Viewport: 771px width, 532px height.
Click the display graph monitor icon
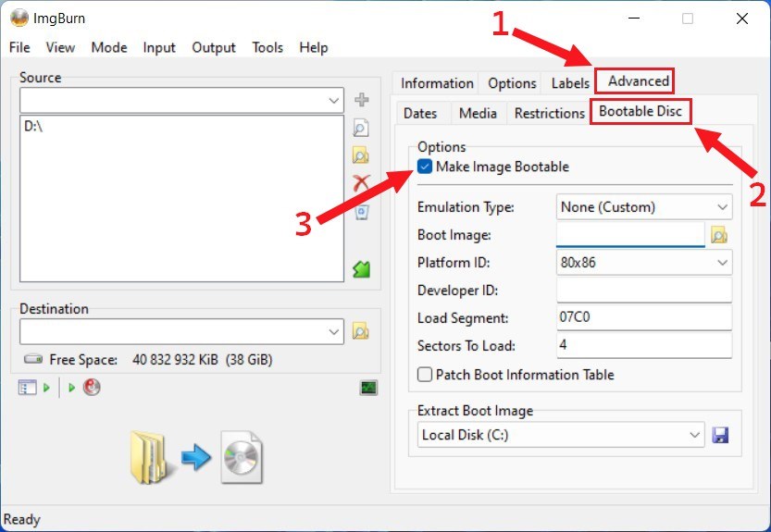(x=368, y=388)
